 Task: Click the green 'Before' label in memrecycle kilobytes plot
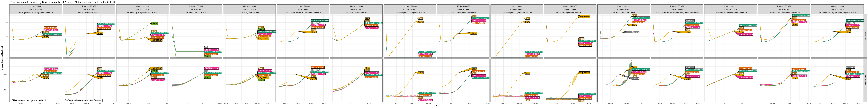[x=154, y=24]
